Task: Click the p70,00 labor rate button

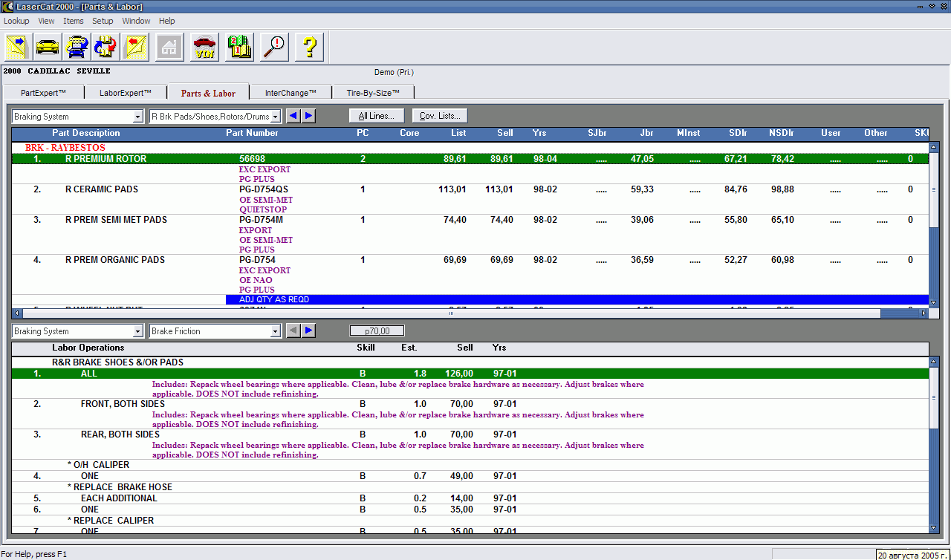Action: pyautogui.click(x=377, y=331)
